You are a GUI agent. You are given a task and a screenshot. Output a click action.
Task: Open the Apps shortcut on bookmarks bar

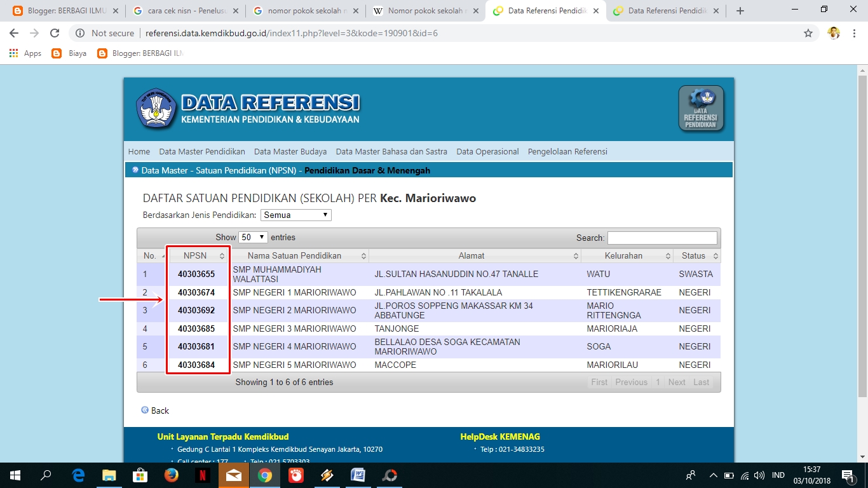[x=25, y=53]
